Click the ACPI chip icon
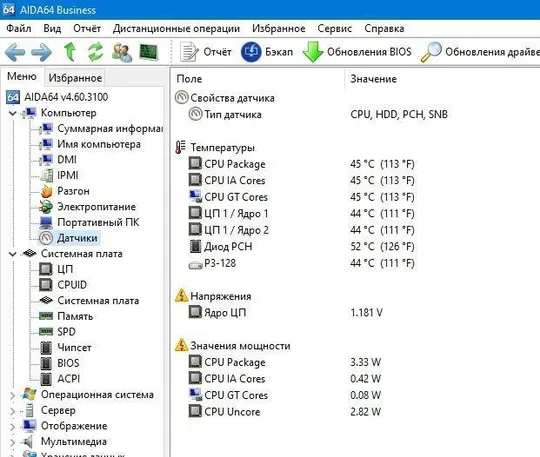Image resolution: width=540 pixels, height=457 pixels. pyautogui.click(x=46, y=379)
